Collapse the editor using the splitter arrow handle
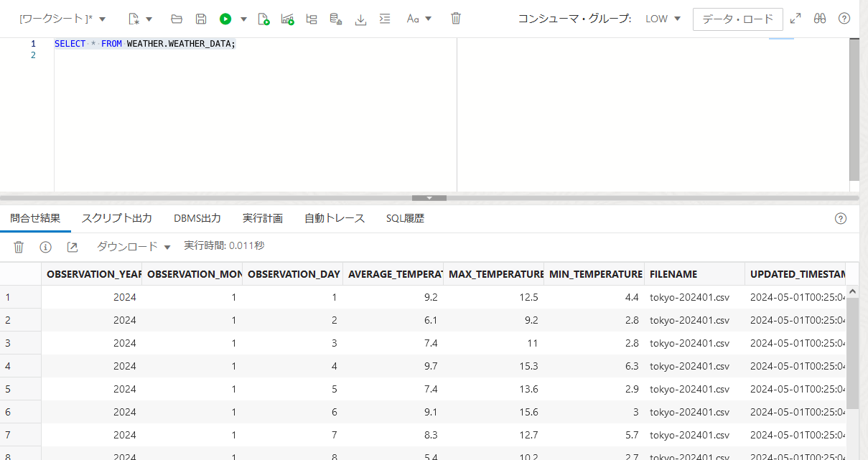 (x=429, y=198)
